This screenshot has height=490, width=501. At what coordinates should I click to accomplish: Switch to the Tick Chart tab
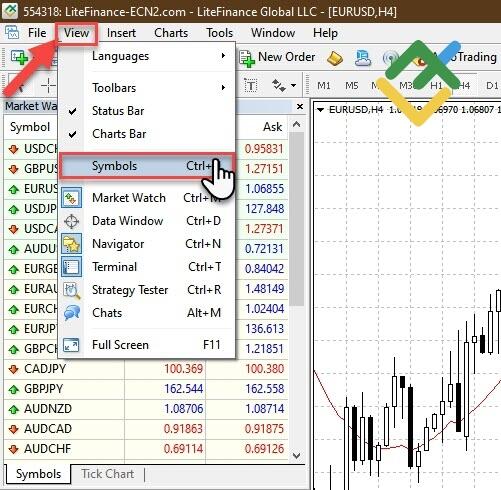(108, 474)
